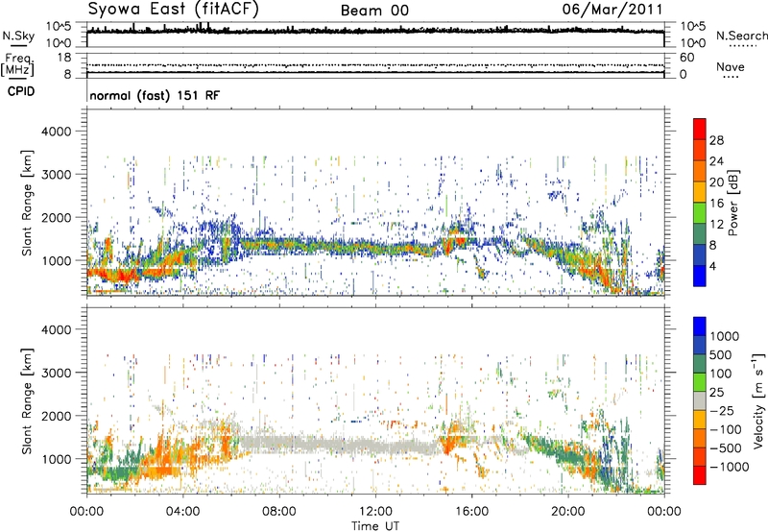Click the '04:00' time axis tick label
Viewport: 768px width, 532px height.
pyautogui.click(x=182, y=512)
